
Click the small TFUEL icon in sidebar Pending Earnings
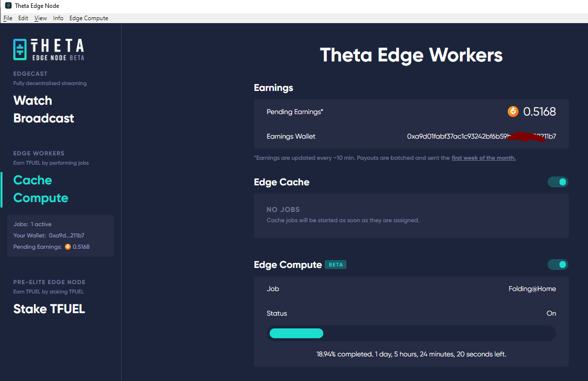tap(68, 246)
